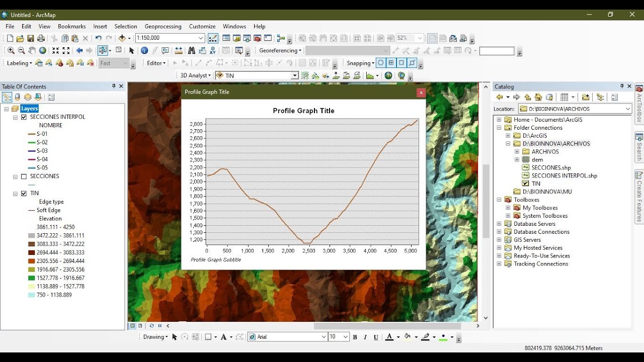
Task: Click the Open map document icon
Action: tap(20, 38)
